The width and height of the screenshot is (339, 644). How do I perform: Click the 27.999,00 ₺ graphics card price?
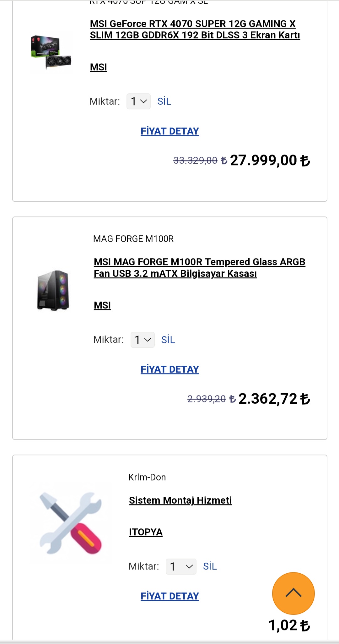click(270, 161)
